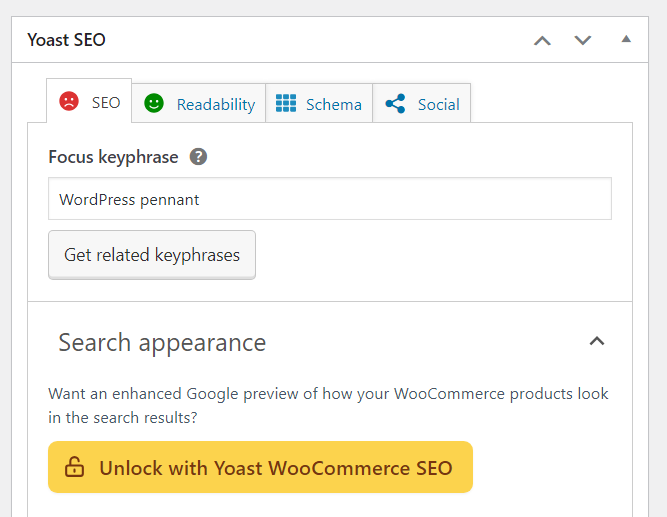
Task: Click the Search appearance section heading
Action: pyautogui.click(x=162, y=342)
